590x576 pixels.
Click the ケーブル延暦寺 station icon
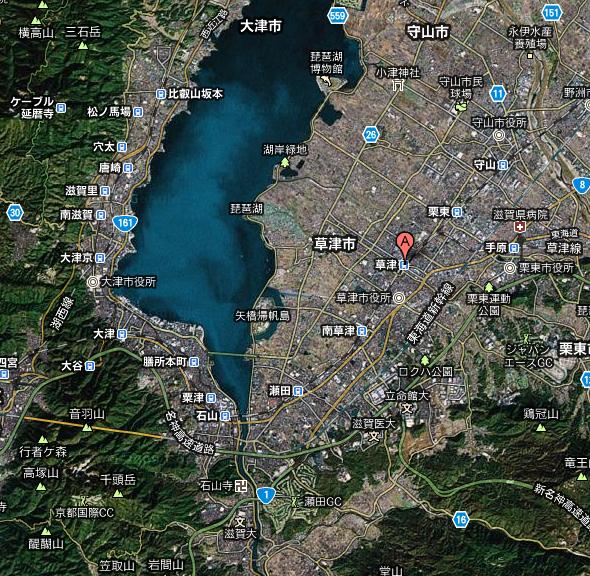61,108
